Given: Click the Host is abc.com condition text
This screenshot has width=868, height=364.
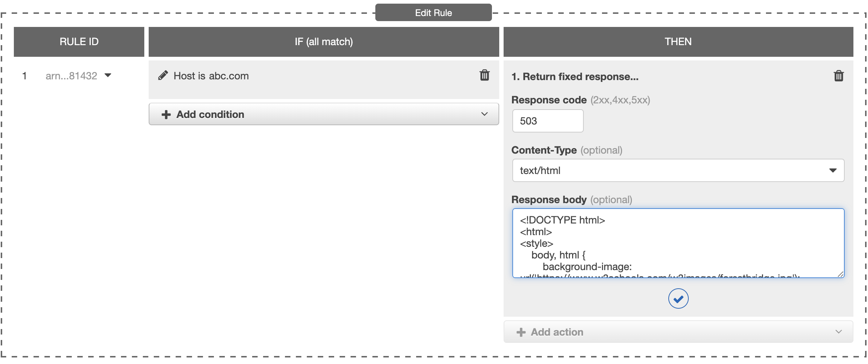Looking at the screenshot, I should [211, 76].
